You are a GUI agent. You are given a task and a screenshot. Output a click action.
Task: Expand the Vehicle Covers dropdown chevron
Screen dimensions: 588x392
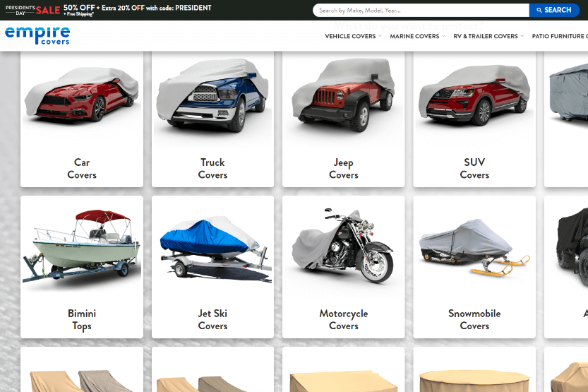point(380,36)
